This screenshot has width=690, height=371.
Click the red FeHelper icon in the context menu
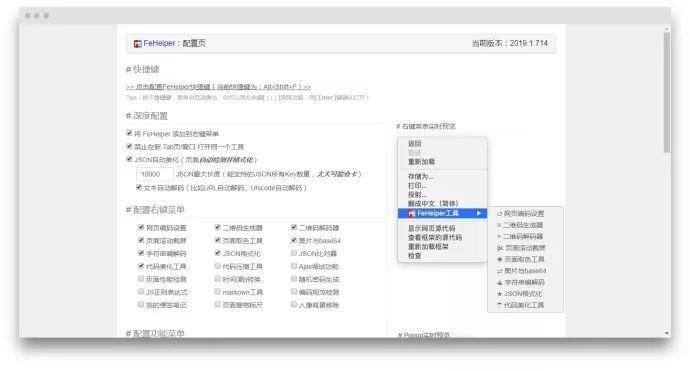click(x=411, y=213)
